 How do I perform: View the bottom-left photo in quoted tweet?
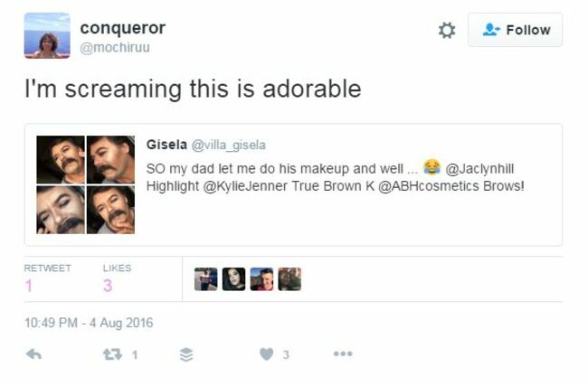pos(61,210)
